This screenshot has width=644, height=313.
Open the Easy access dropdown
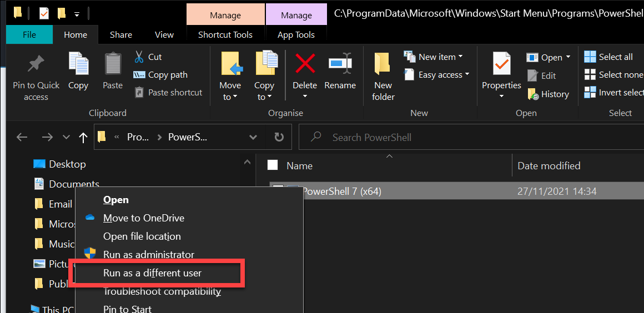click(x=436, y=74)
